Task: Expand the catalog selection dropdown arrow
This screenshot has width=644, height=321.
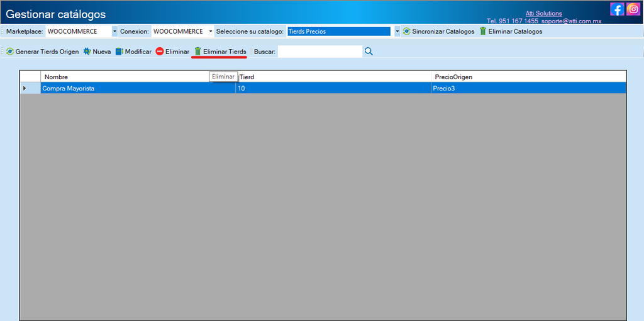Action: click(397, 31)
